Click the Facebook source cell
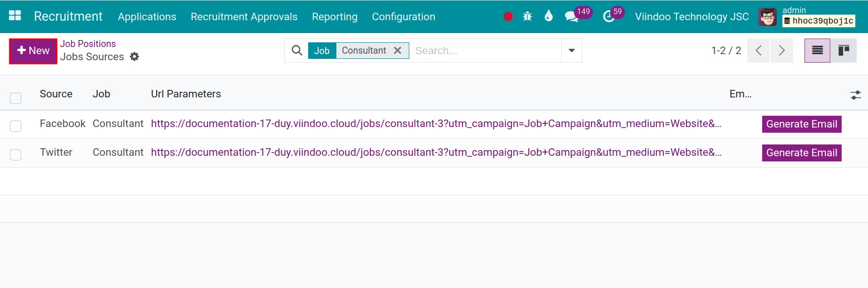The width and height of the screenshot is (868, 288). click(x=63, y=124)
